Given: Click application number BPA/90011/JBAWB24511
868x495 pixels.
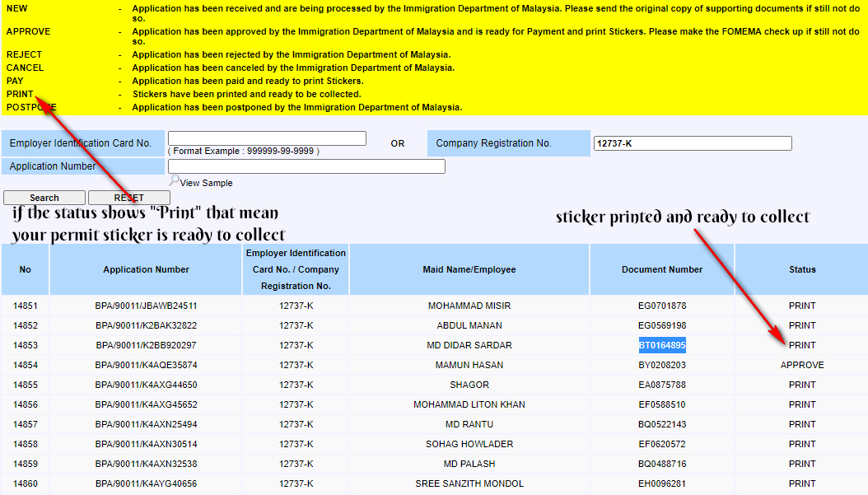Looking at the screenshot, I should pos(145,306).
